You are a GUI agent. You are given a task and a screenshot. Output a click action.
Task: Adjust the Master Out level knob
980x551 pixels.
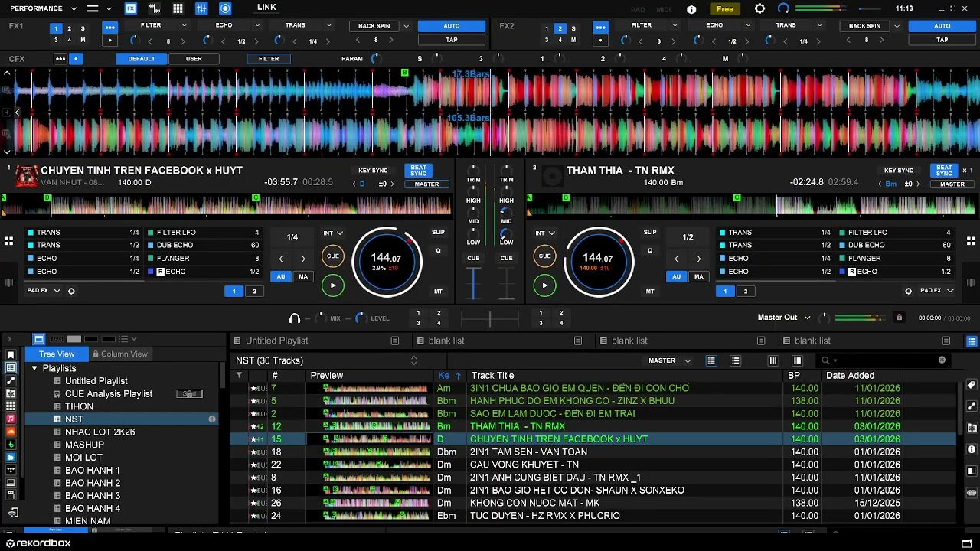point(825,318)
